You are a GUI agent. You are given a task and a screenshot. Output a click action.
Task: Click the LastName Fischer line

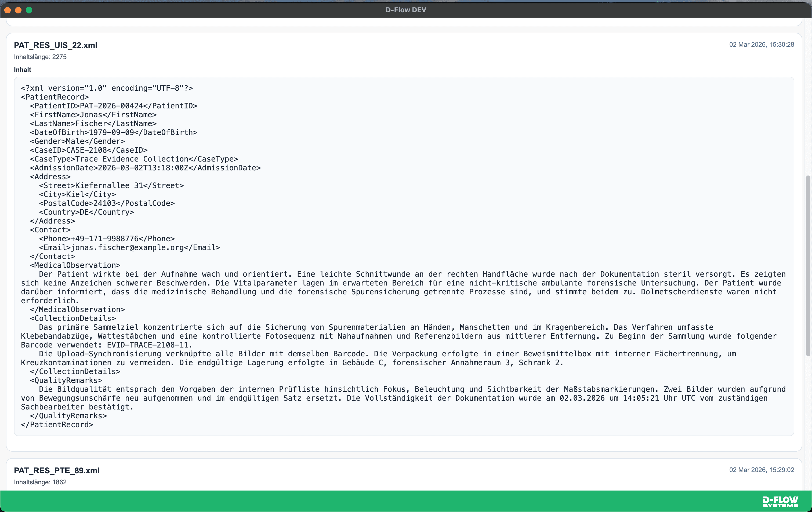[x=93, y=123]
